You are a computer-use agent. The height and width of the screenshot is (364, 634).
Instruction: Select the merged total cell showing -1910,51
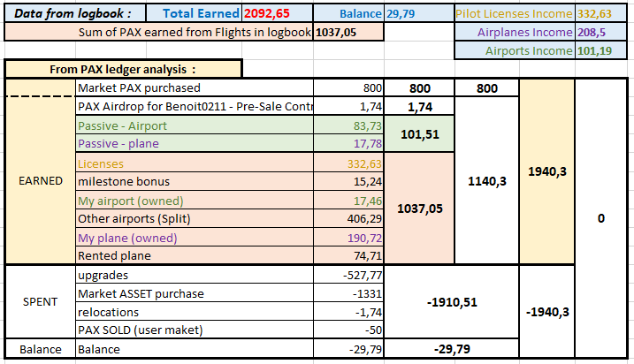point(452,301)
